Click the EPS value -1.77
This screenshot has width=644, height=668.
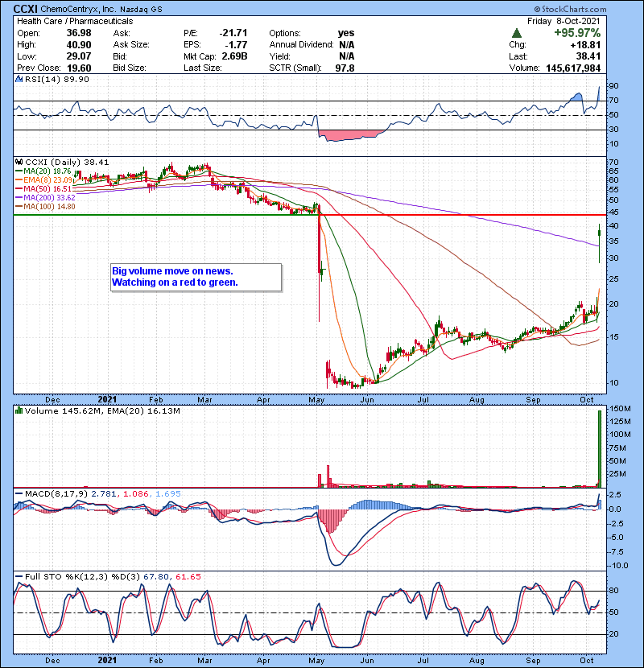pyautogui.click(x=236, y=45)
